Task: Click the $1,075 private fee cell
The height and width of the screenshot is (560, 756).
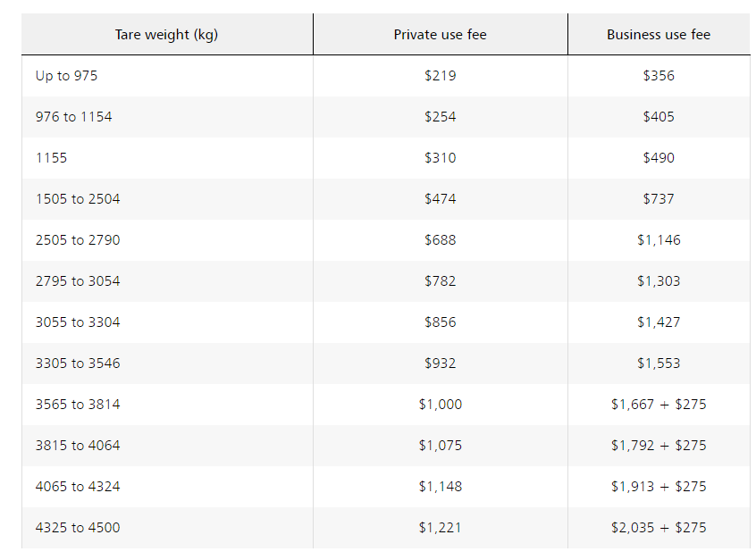Action: 440,446
